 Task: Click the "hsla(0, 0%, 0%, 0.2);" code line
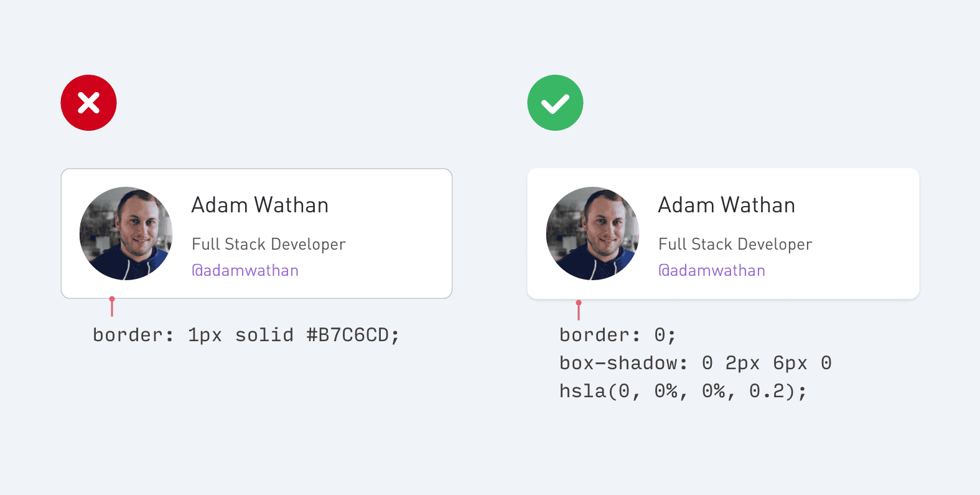683,391
